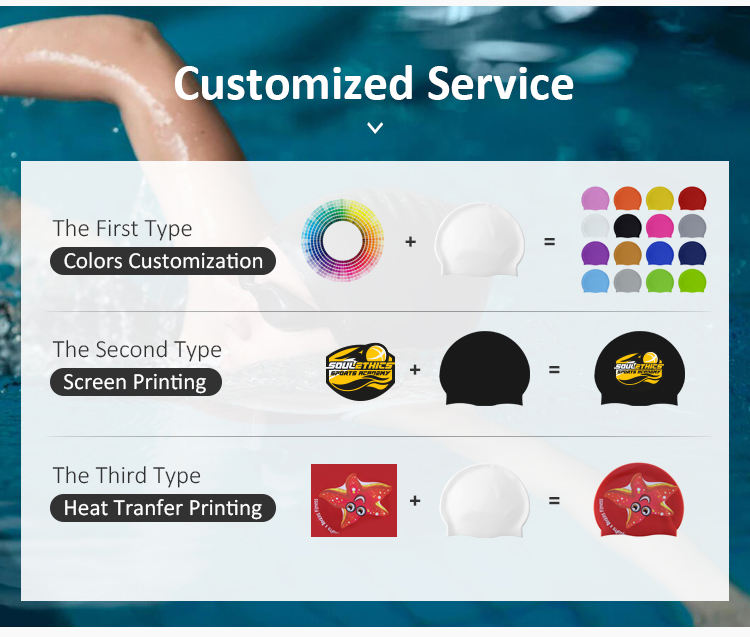Choose the yellow swim cap swatch
Viewport: 750px width, 637px height.
click(660, 198)
